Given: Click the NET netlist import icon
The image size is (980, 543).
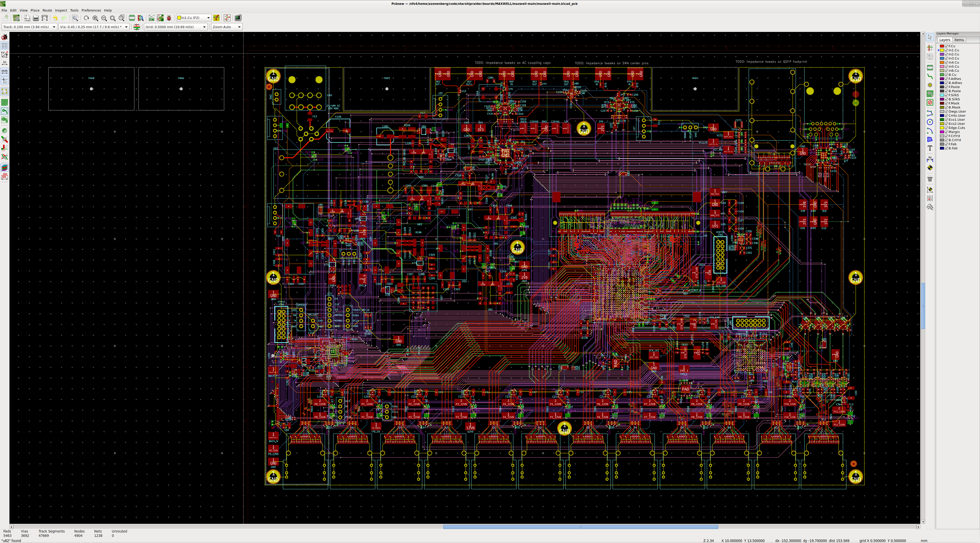Looking at the screenshot, I should pyautogui.click(x=151, y=18).
